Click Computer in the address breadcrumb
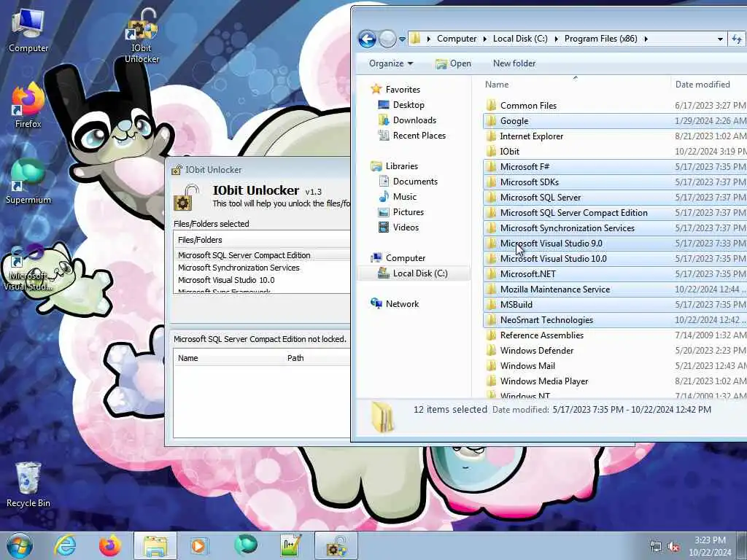This screenshot has height=560, width=747. click(457, 39)
